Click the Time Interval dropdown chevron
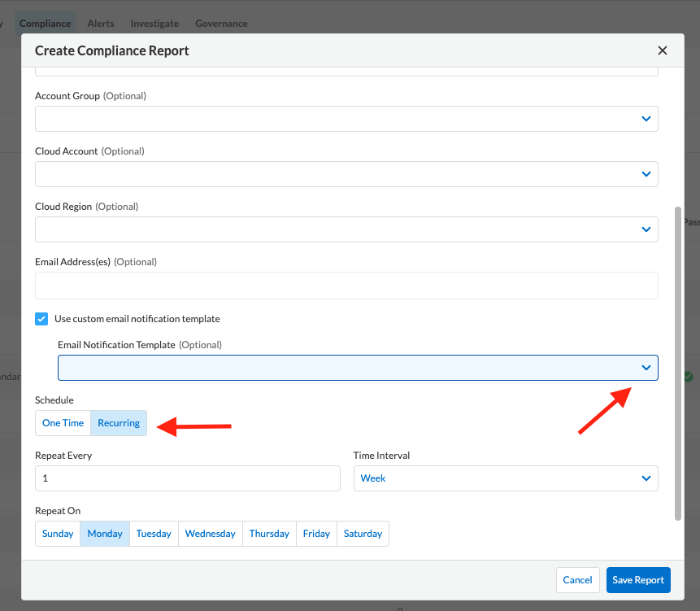 (x=646, y=478)
